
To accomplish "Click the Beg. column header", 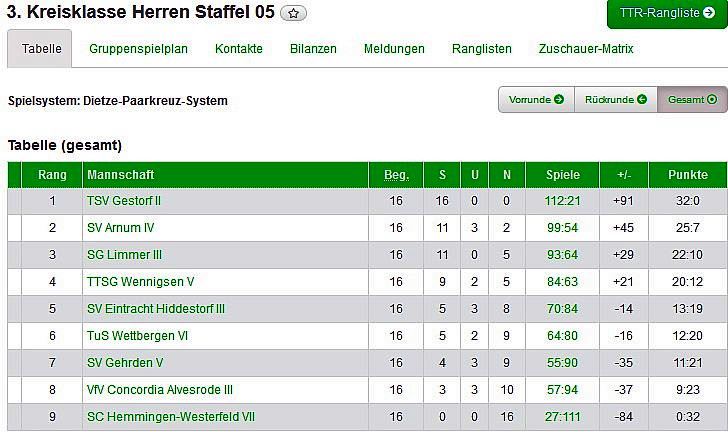I will [396, 175].
